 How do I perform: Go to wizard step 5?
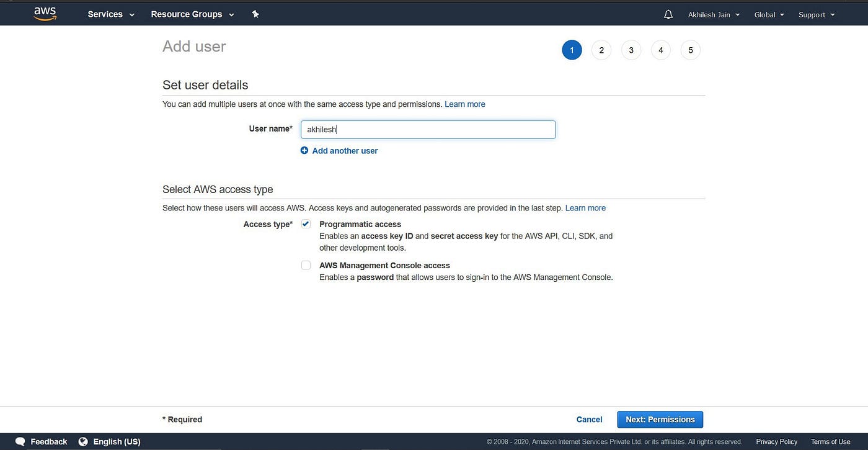click(x=691, y=50)
